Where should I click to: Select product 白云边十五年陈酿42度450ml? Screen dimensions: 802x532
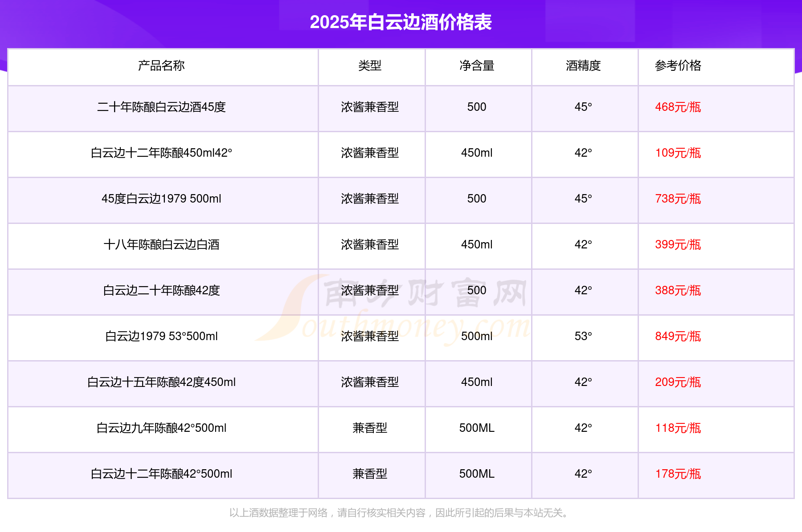(x=161, y=382)
